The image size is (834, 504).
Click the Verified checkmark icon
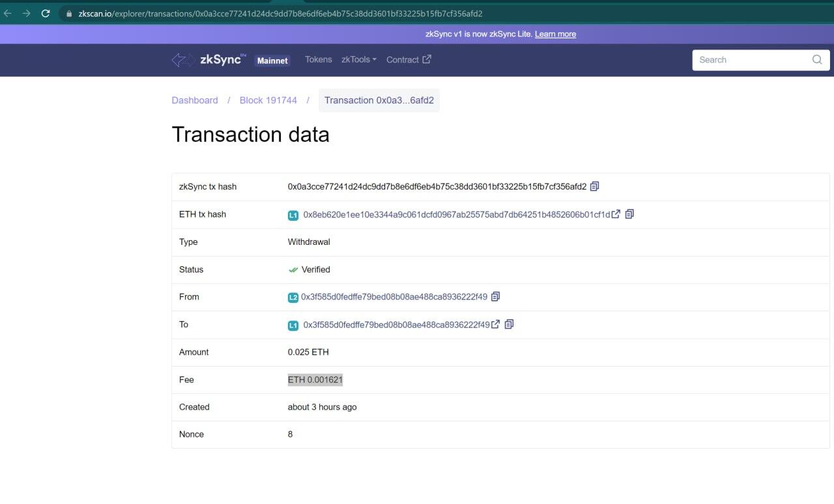click(x=293, y=270)
